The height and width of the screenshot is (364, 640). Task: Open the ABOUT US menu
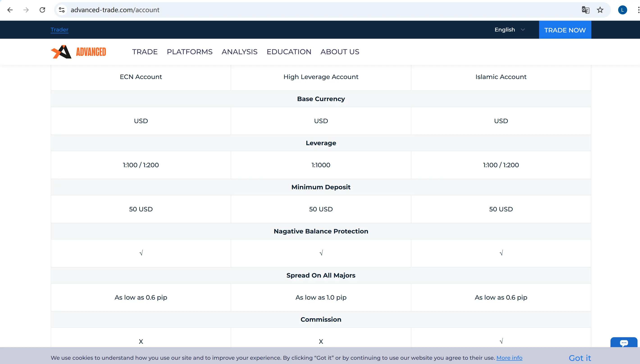340,52
